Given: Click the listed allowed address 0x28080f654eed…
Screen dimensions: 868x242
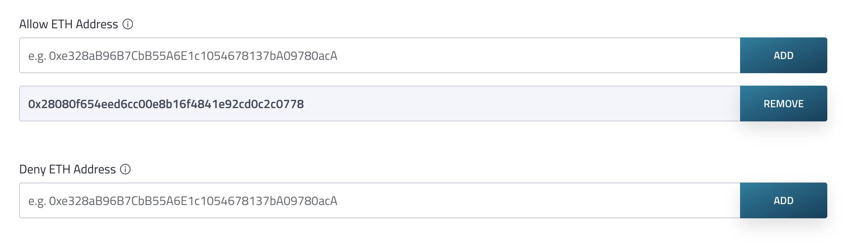Looking at the screenshot, I should (166, 104).
